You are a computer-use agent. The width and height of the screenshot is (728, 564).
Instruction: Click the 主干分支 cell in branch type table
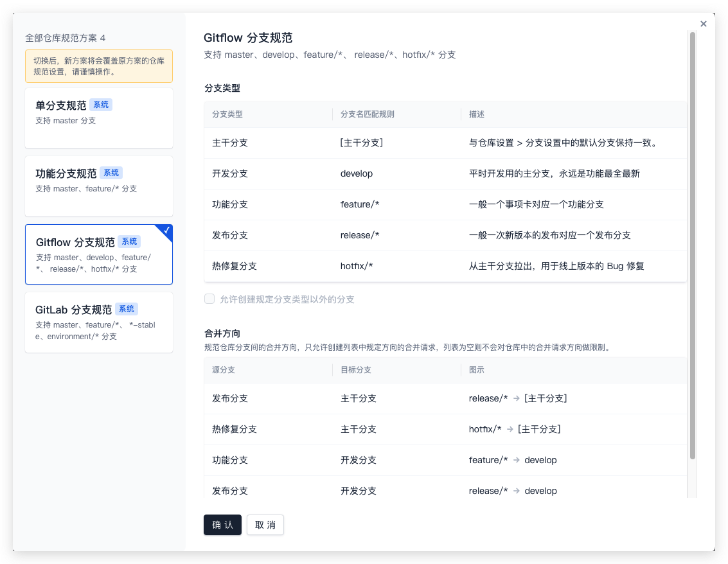click(230, 143)
